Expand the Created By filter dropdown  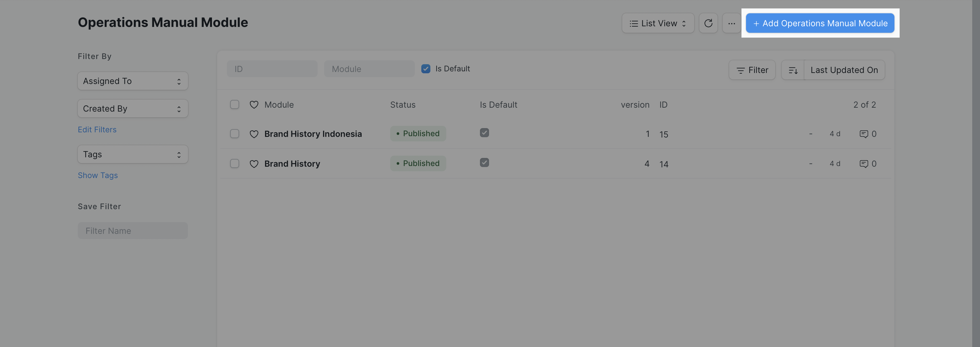coord(133,109)
